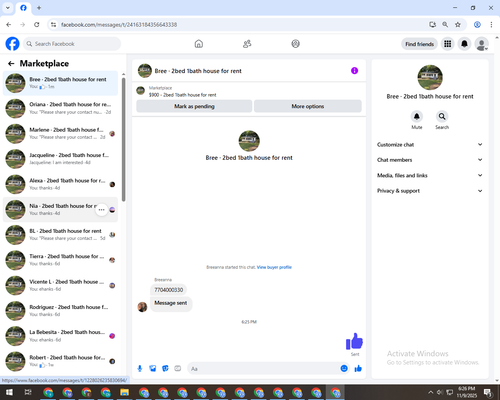The height and width of the screenshot is (400, 500).
Task: Open the taskbar notification center icon
Action: pyautogui.click(x=488, y=392)
